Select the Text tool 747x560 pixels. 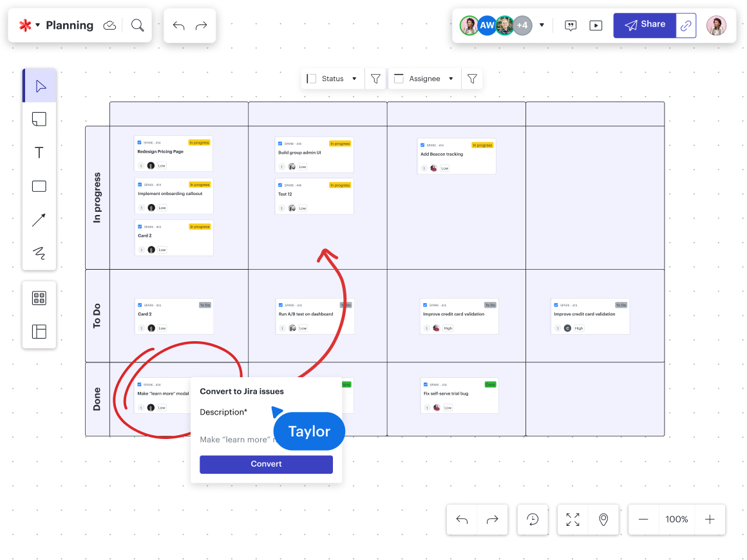pyautogui.click(x=39, y=153)
